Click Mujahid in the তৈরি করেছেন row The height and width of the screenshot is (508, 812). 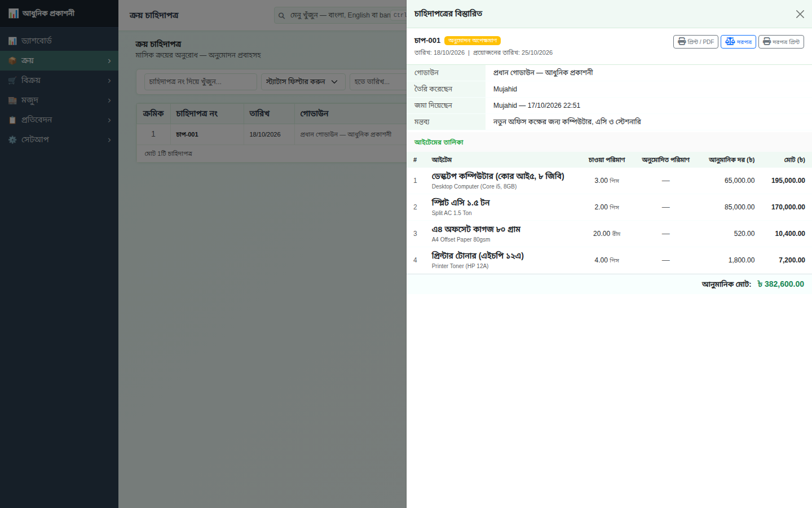[x=505, y=89]
